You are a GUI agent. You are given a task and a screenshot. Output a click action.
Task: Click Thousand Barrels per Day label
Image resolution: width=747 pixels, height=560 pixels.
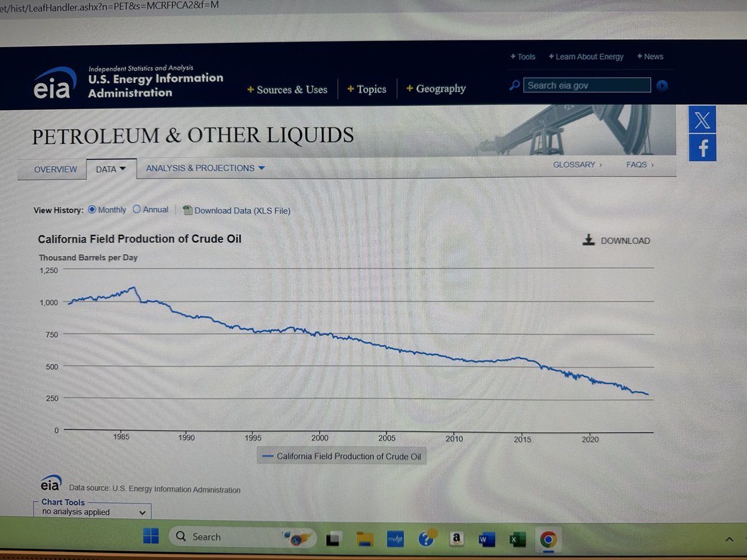[x=88, y=258]
